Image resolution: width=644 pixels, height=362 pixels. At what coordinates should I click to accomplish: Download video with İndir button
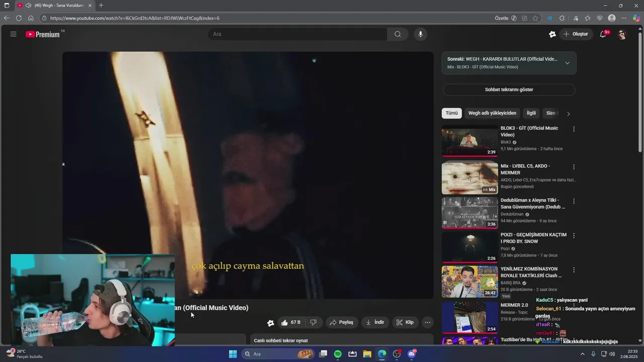click(x=375, y=322)
